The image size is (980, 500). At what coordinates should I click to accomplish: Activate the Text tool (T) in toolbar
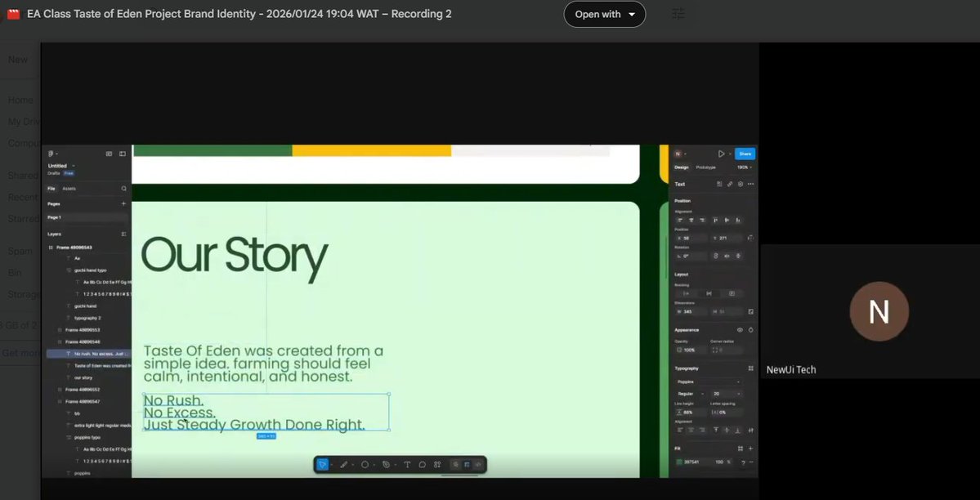pos(407,464)
